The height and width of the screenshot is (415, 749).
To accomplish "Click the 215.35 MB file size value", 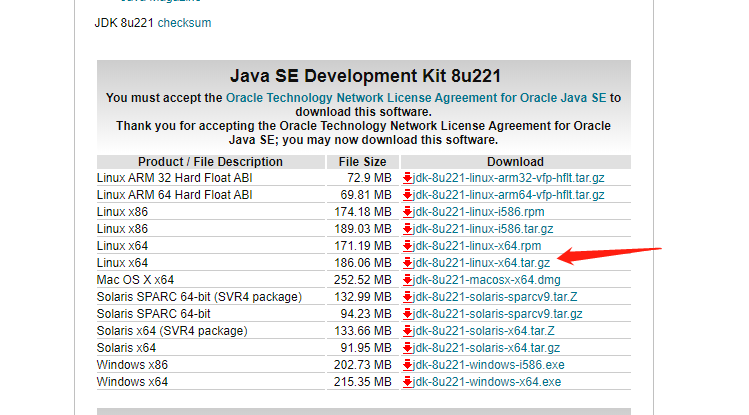I will pyautogui.click(x=363, y=382).
